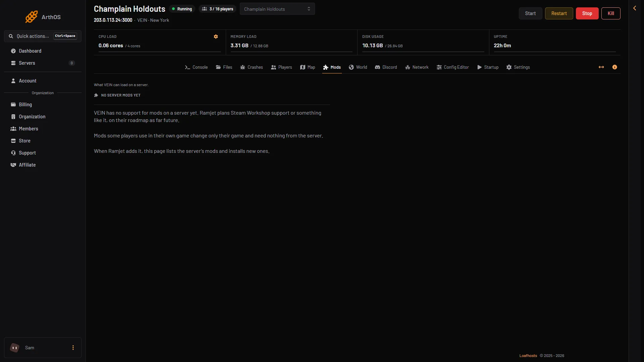This screenshot has height=362, width=644.
Task: Click the Running status badge
Action: [x=182, y=9]
